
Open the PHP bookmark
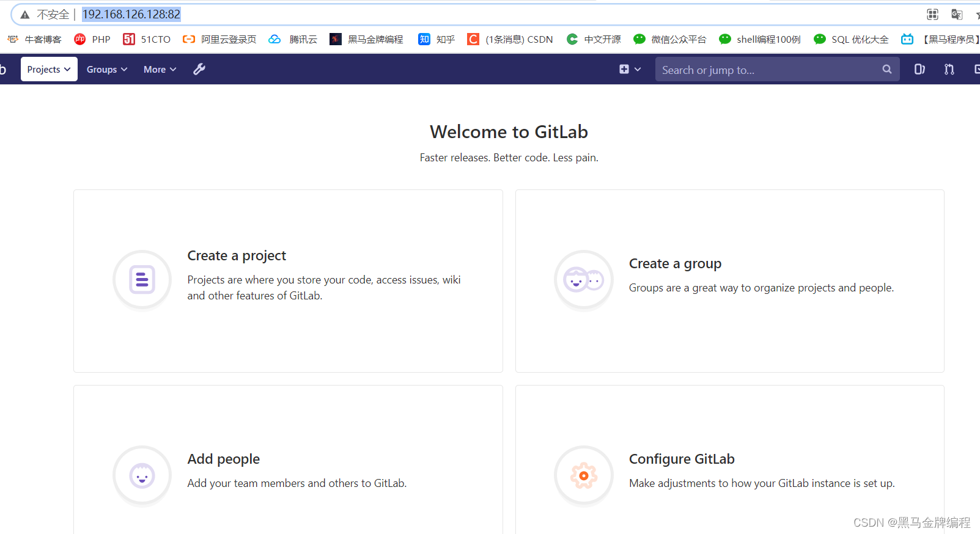pos(92,39)
